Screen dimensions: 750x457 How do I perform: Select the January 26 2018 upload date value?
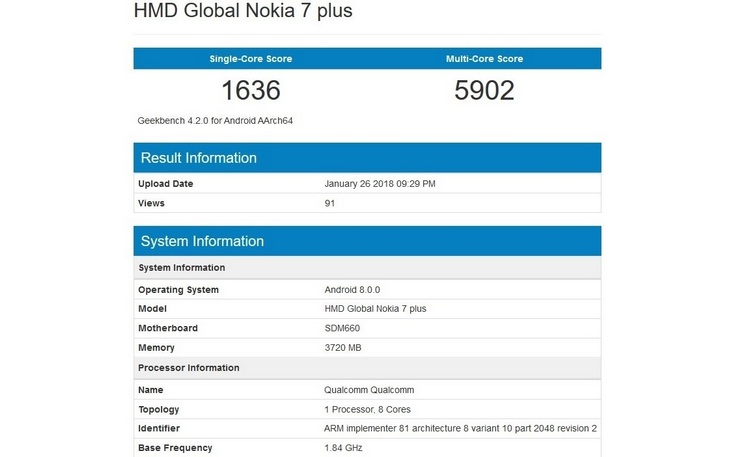[x=380, y=184]
